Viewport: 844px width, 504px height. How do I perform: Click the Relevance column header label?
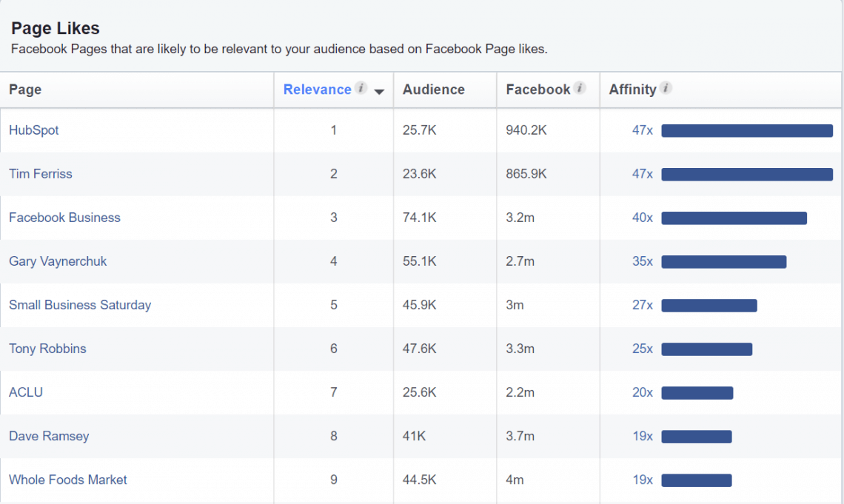click(x=316, y=89)
